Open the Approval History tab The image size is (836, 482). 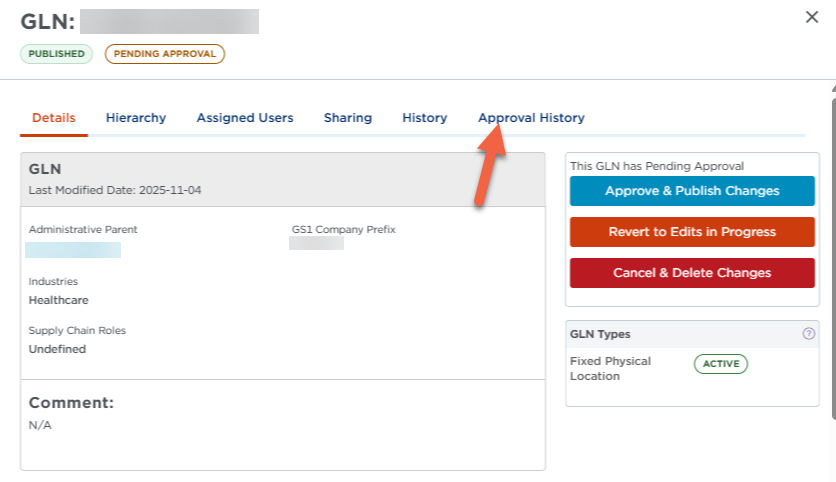[531, 118]
